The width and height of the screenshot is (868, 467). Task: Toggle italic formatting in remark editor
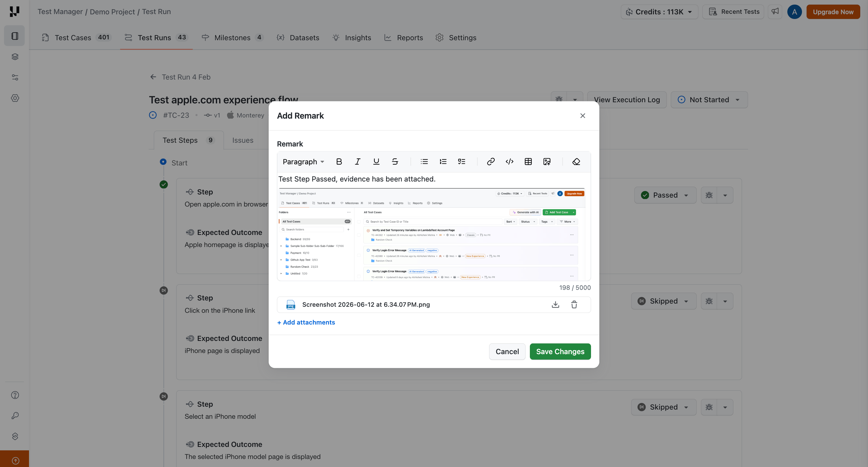pyautogui.click(x=358, y=161)
